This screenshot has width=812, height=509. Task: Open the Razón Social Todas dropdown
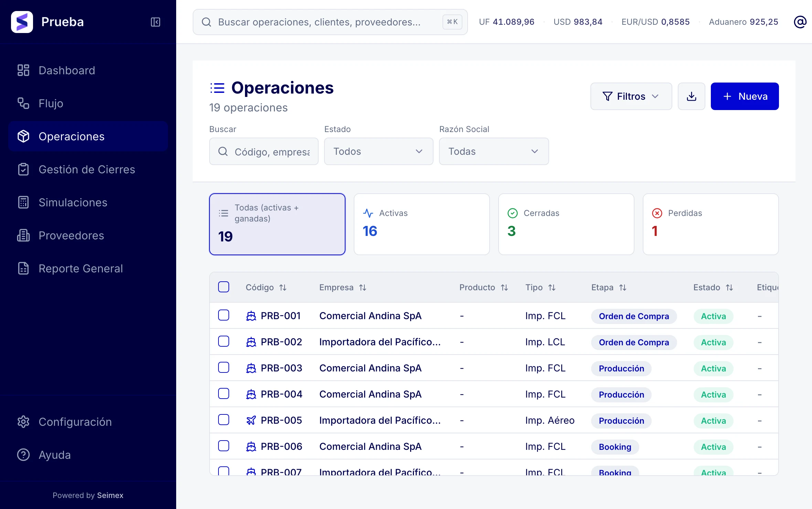click(x=494, y=151)
